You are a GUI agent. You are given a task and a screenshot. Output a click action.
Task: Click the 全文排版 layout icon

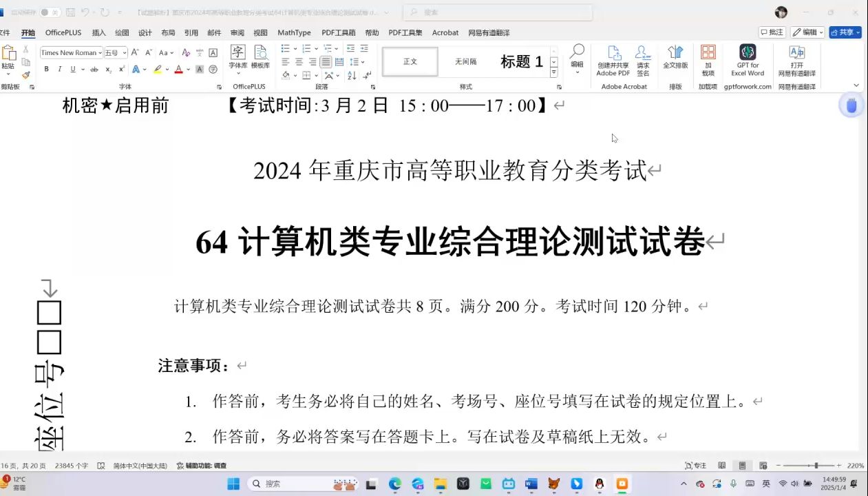[x=676, y=61]
